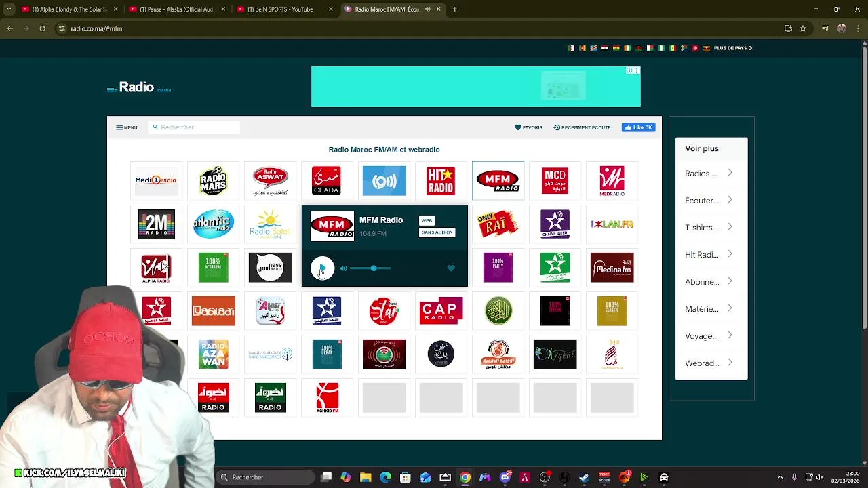Select the Medi1 Radio station logo

[x=156, y=181]
